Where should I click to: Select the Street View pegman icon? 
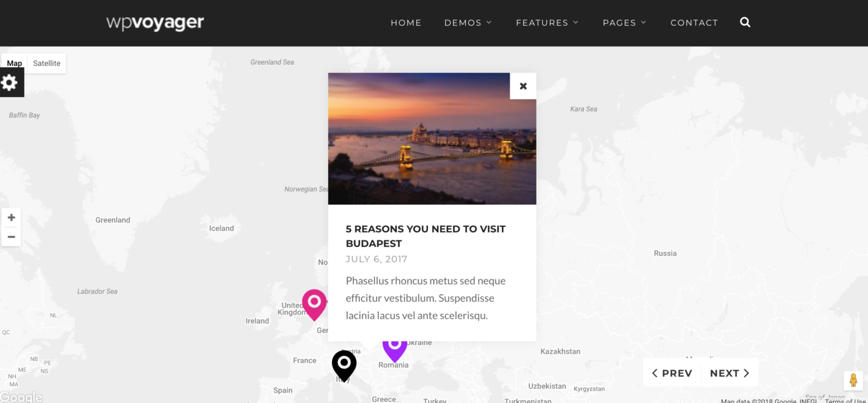[853, 380]
